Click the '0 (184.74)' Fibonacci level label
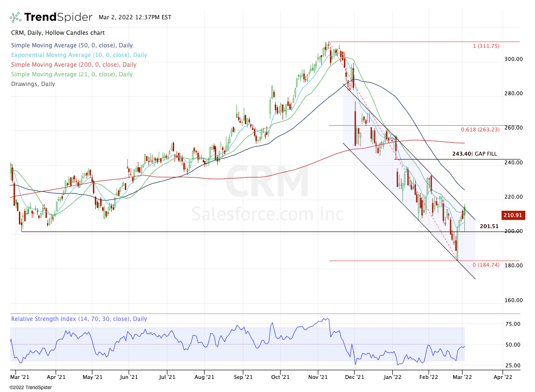Image resolution: width=535 pixels, height=392 pixels. 486,265
